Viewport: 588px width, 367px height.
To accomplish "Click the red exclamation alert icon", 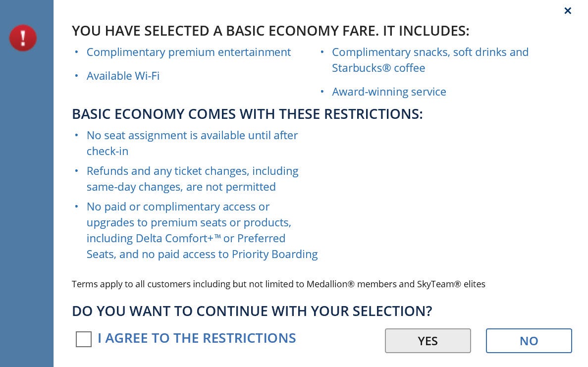I will click(23, 38).
